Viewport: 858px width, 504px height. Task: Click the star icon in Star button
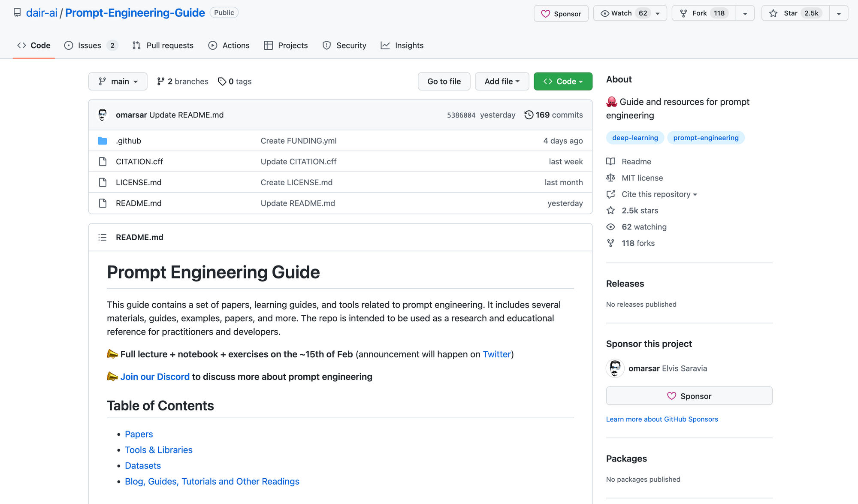pyautogui.click(x=773, y=13)
